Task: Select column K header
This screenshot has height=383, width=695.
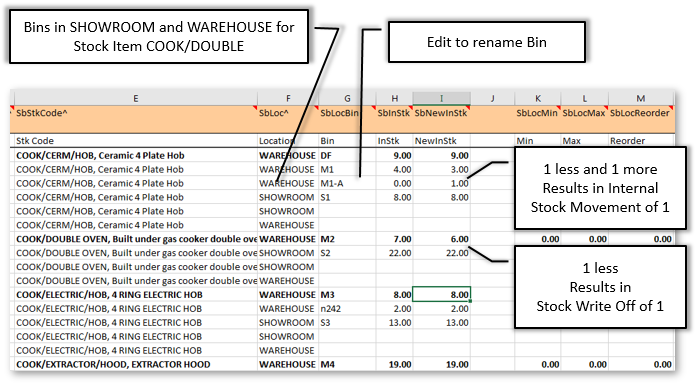Action: [x=538, y=98]
